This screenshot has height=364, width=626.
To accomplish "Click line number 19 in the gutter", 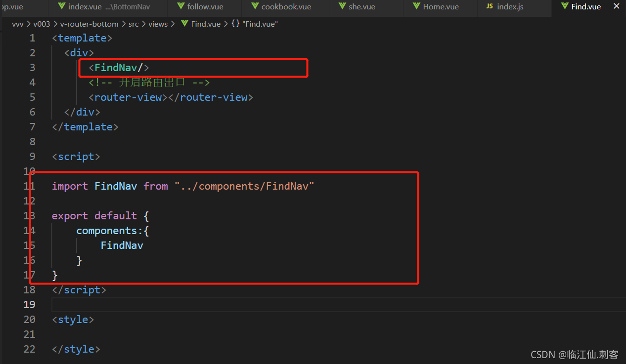I will pyautogui.click(x=29, y=305).
